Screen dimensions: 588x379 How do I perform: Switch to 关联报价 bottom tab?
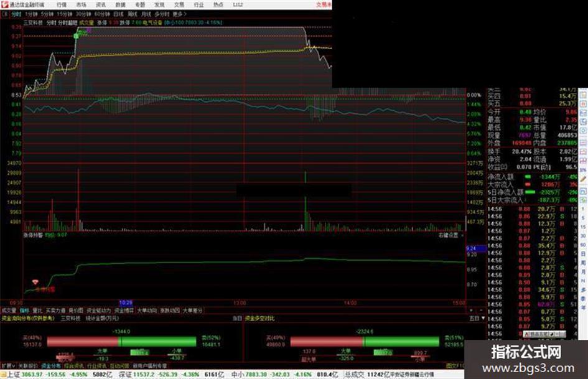click(x=28, y=365)
